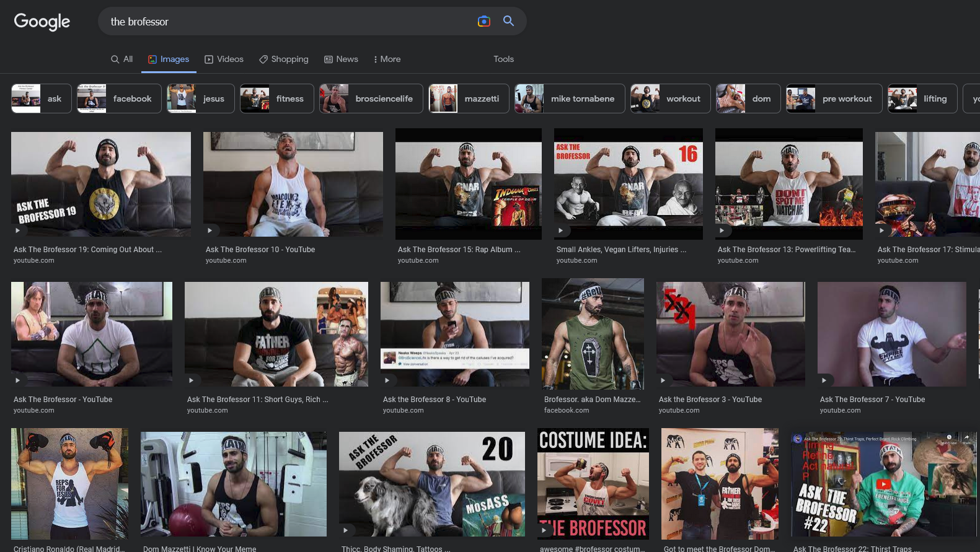Select the Images tab
Viewport: 980px width, 552px height.
coord(169,59)
